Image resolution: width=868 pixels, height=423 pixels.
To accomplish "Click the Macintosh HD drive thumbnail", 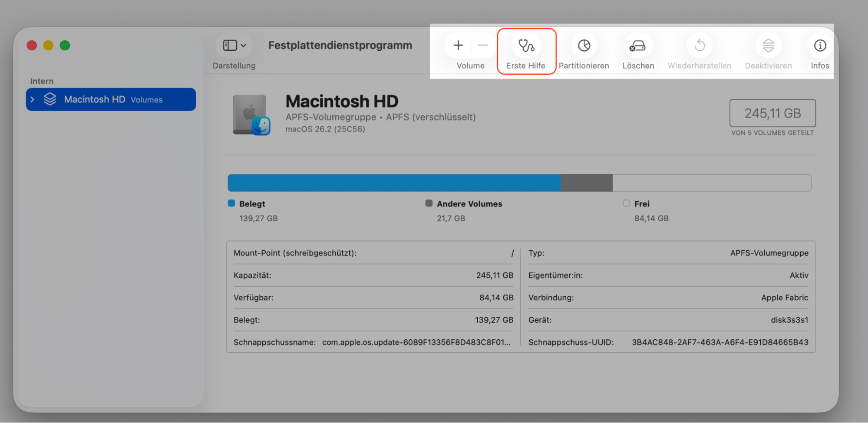I will coord(252,115).
